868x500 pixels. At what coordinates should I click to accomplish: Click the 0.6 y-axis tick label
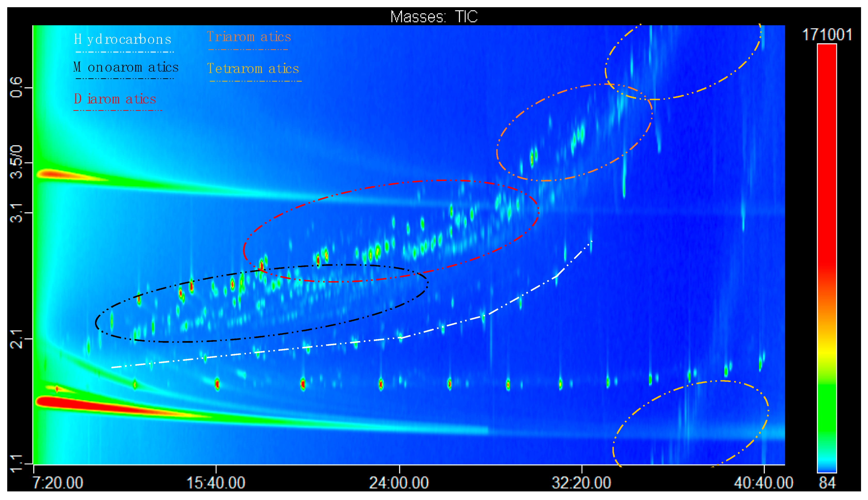(x=16, y=88)
